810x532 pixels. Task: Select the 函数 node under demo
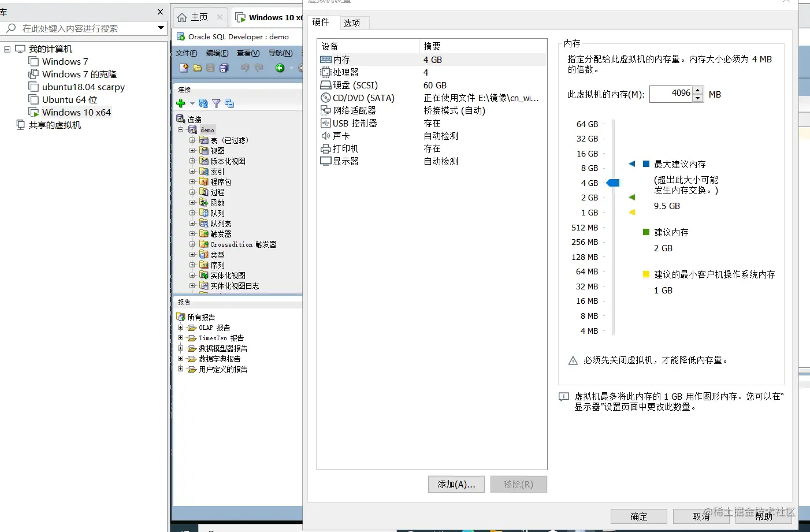pos(218,202)
